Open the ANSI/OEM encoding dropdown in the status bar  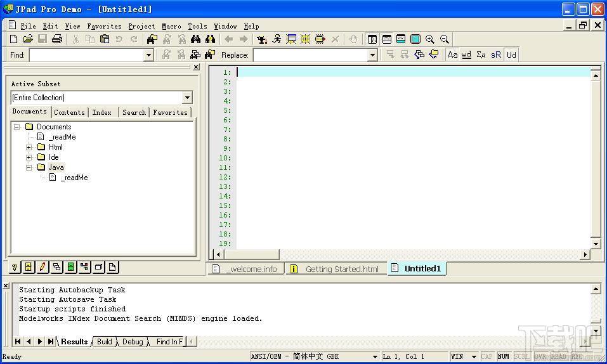click(375, 356)
